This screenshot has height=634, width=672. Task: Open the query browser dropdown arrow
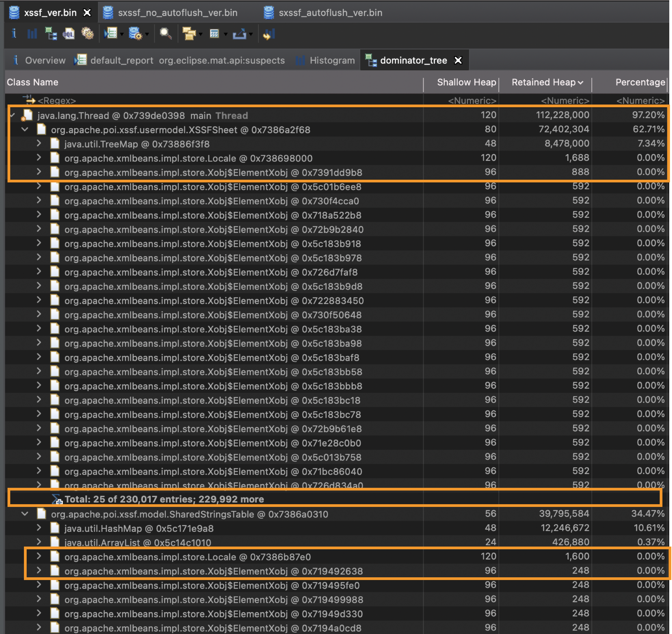pyautogui.click(x=147, y=34)
